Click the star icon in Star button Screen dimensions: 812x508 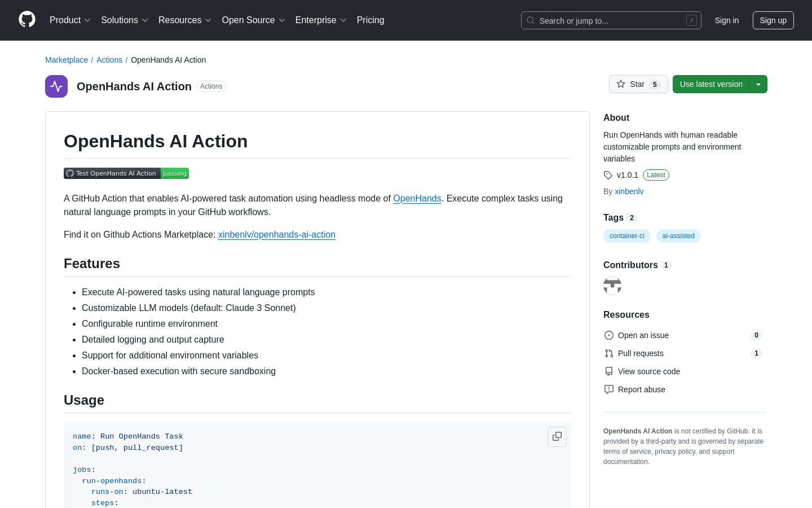(x=621, y=84)
